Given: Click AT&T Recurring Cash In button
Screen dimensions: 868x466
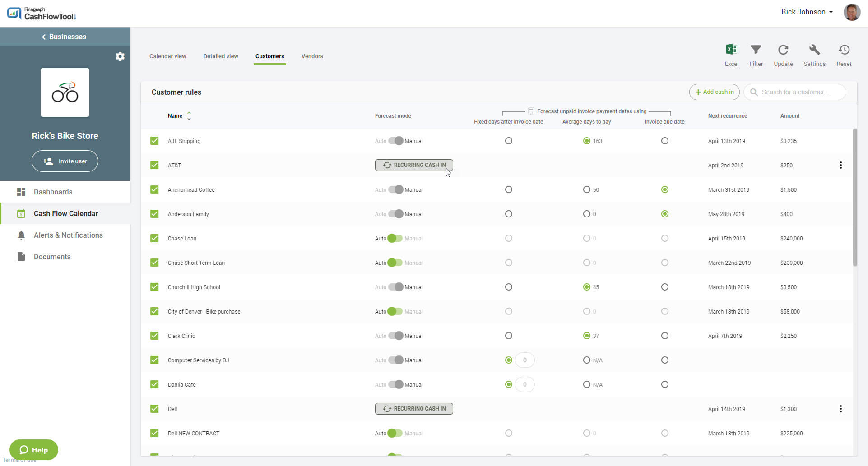Looking at the screenshot, I should pyautogui.click(x=414, y=165).
